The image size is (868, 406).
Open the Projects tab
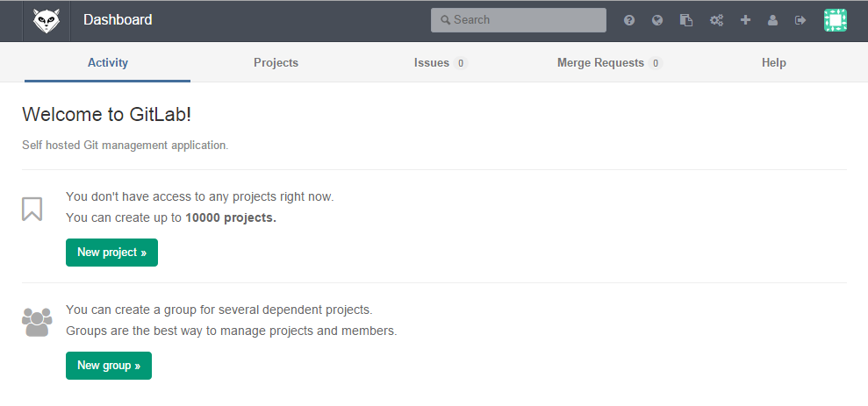[276, 63]
